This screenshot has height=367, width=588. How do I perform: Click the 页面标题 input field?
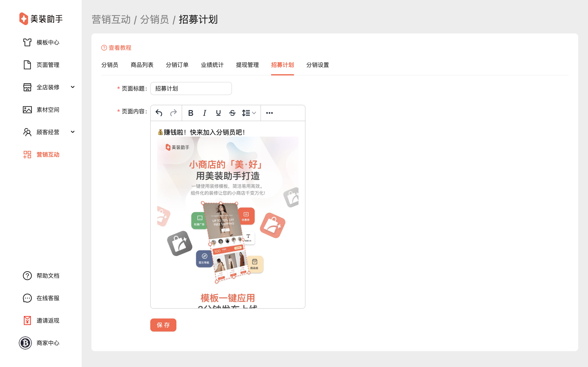(x=191, y=89)
